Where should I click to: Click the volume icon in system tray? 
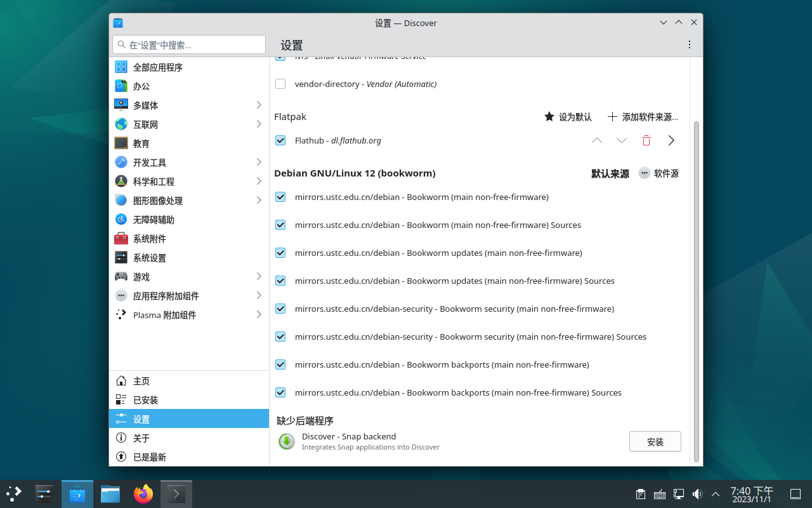click(697, 494)
